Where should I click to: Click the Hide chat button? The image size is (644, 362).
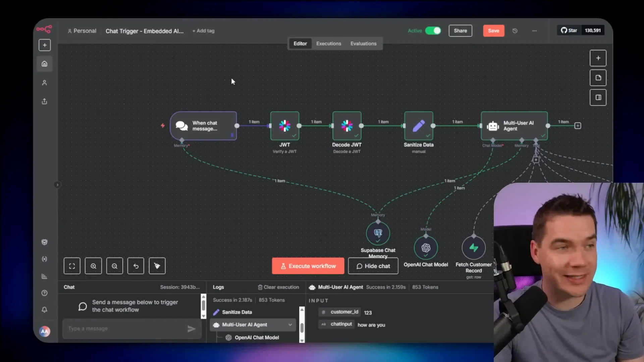click(x=373, y=266)
